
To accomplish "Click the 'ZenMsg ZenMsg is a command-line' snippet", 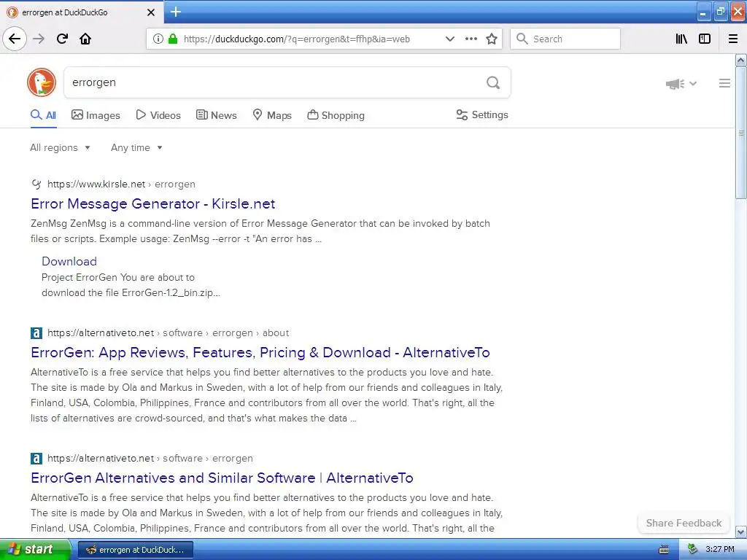I will [260, 231].
